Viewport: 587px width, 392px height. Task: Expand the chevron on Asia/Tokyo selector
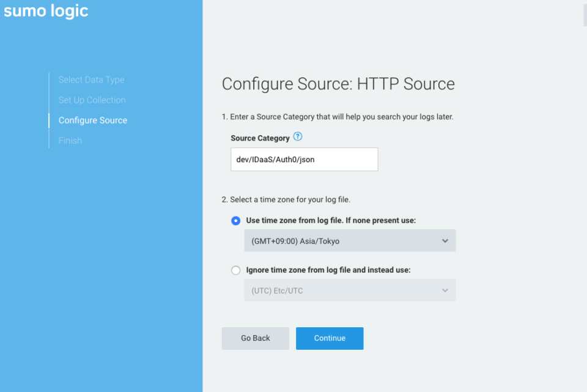(445, 241)
